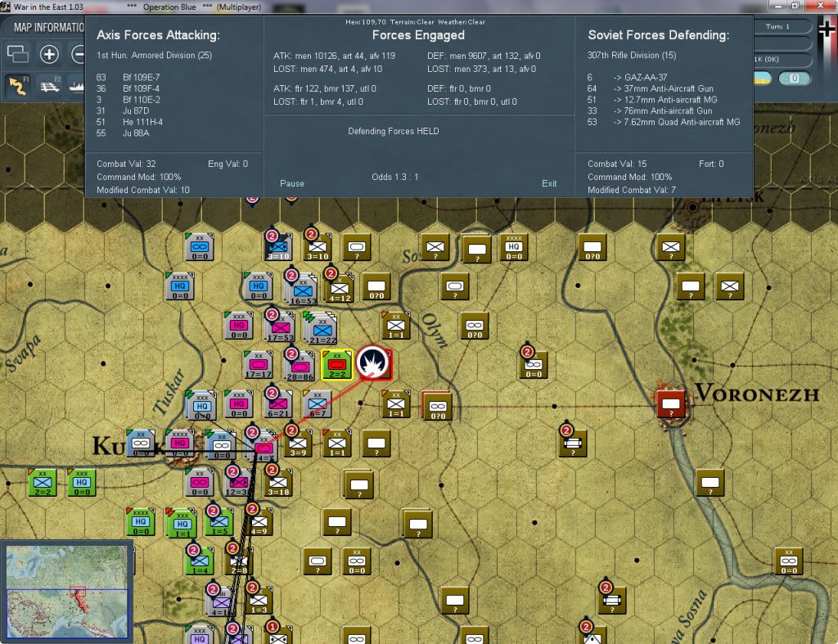Select the pink 6=21 infantry unit
Screen dimensions: 838x644
[278, 403]
